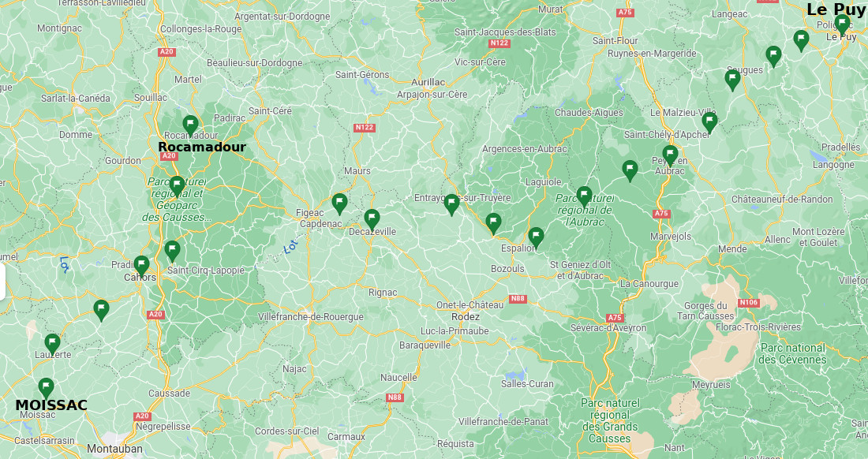Select the flag marker above Lauzerte

pos(53,344)
